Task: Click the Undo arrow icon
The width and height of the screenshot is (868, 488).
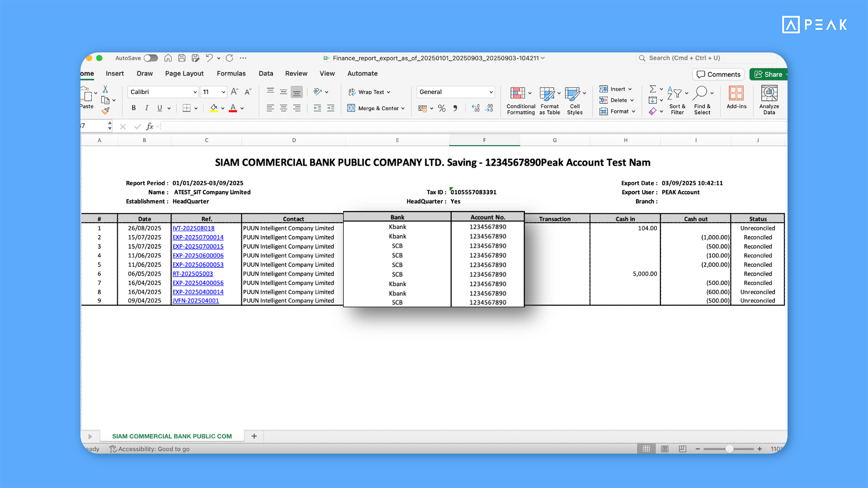Action: 209,58
